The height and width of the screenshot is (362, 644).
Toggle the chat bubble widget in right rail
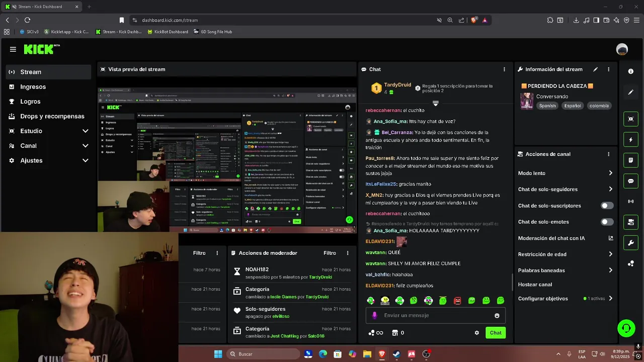click(x=631, y=181)
